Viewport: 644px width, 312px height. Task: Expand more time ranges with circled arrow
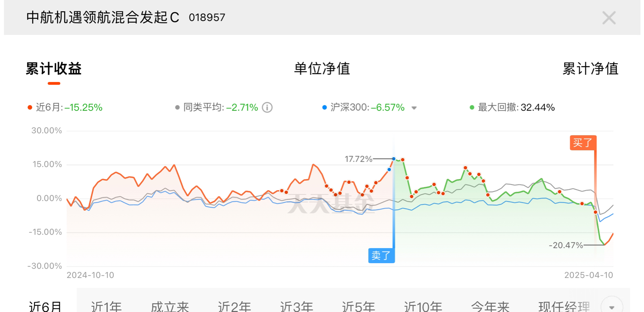611,306
